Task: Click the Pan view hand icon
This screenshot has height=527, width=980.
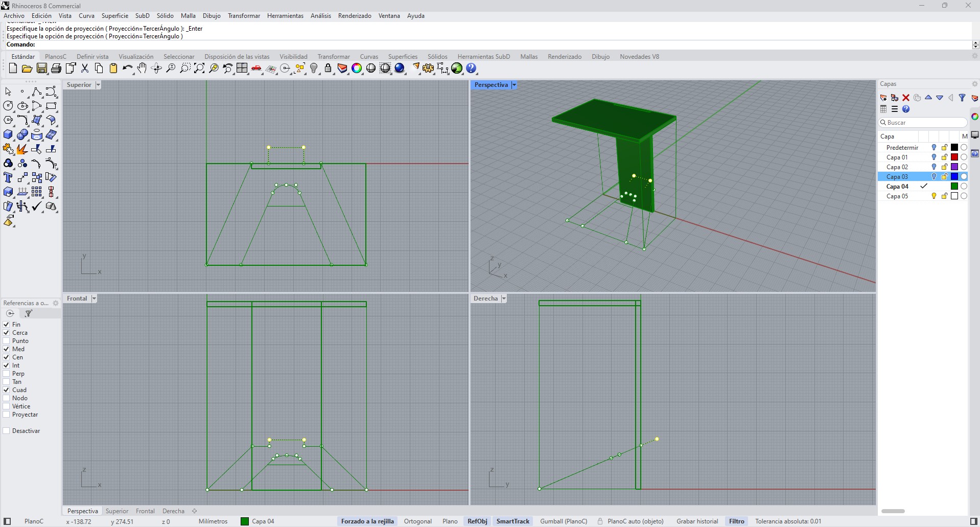Action: pyautogui.click(x=142, y=68)
